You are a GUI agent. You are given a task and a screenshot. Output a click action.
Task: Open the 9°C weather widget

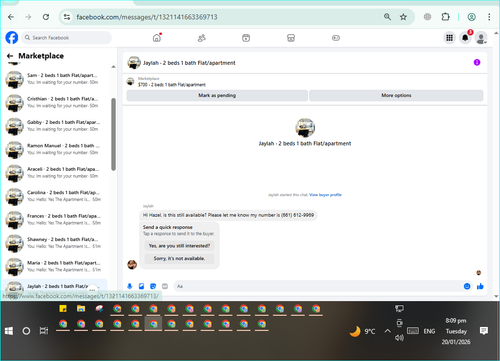(x=362, y=331)
